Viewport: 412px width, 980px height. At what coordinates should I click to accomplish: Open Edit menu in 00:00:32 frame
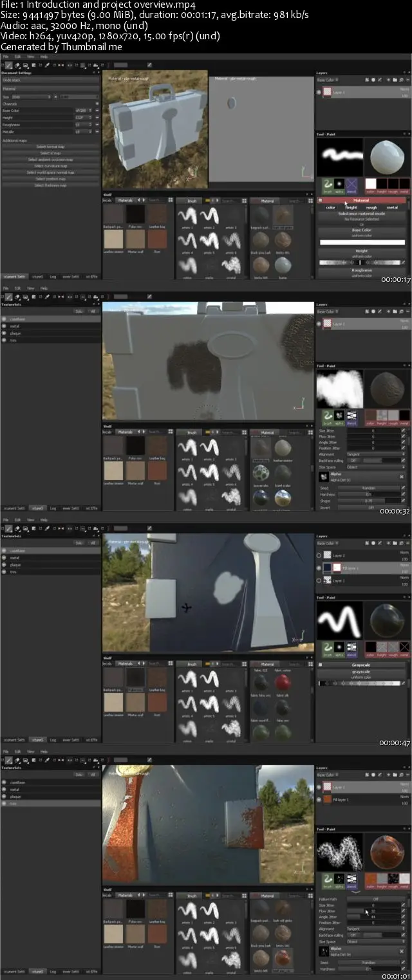(18, 288)
